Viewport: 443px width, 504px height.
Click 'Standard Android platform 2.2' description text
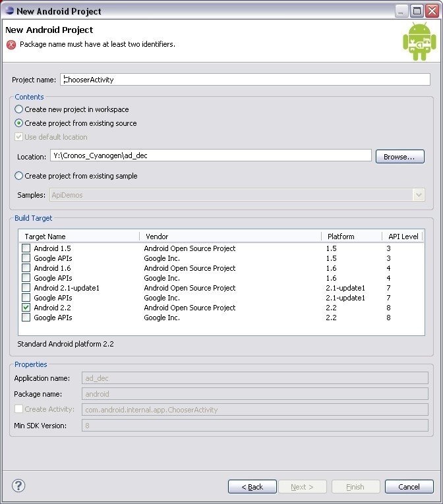[x=65, y=344]
